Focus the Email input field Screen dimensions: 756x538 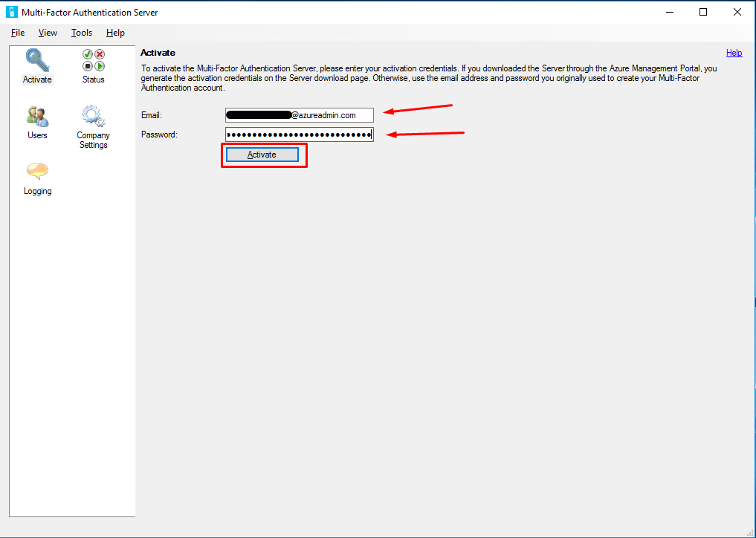(x=300, y=115)
